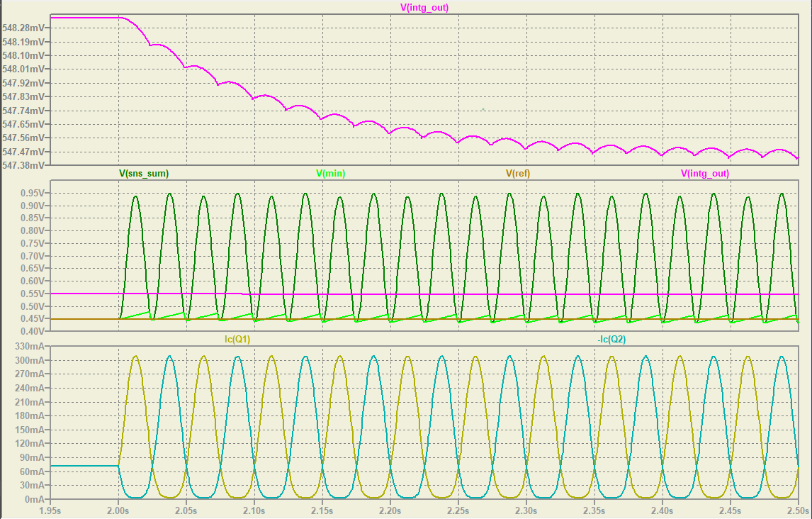Click the 330mA current axis label
812x519 pixels.
31,346
